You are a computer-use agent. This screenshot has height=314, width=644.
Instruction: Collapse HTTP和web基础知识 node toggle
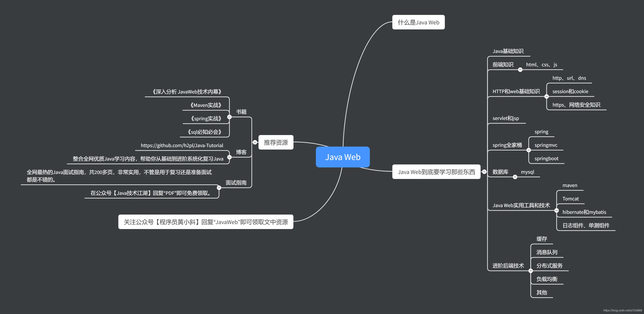[x=546, y=97]
